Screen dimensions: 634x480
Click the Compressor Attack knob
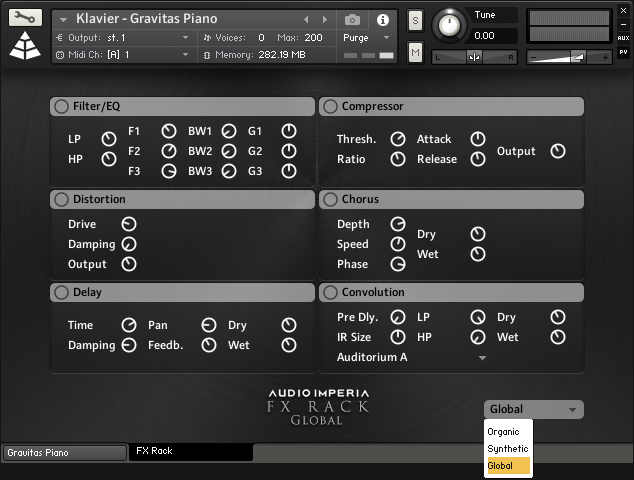click(x=478, y=139)
